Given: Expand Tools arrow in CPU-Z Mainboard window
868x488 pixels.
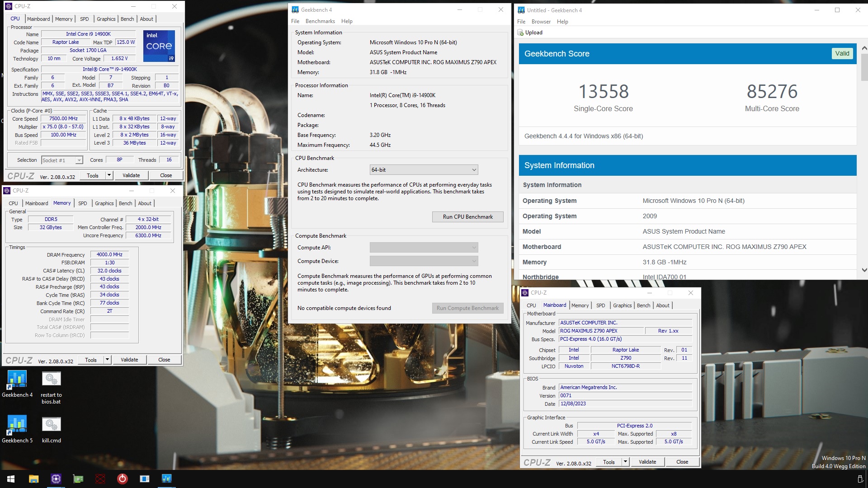Looking at the screenshot, I should [625, 462].
